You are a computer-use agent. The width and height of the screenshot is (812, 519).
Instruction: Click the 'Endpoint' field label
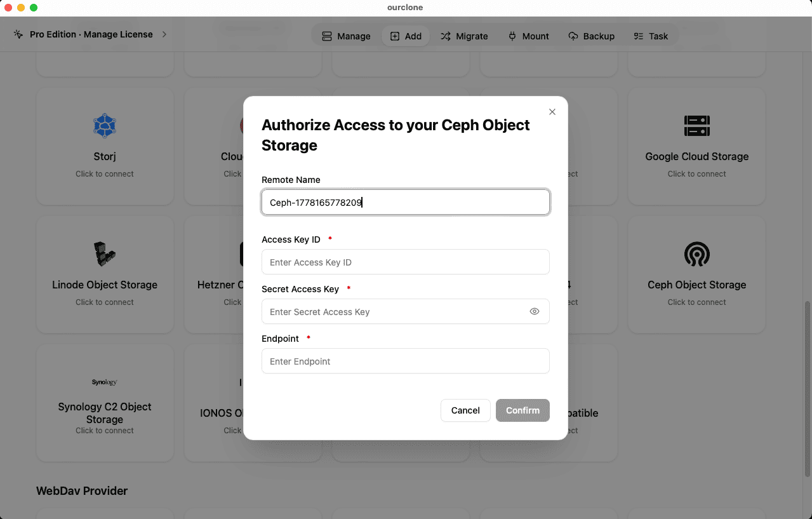point(280,339)
